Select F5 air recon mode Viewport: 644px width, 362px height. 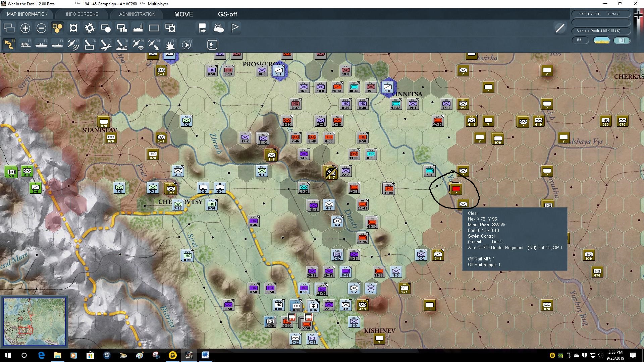73,44
